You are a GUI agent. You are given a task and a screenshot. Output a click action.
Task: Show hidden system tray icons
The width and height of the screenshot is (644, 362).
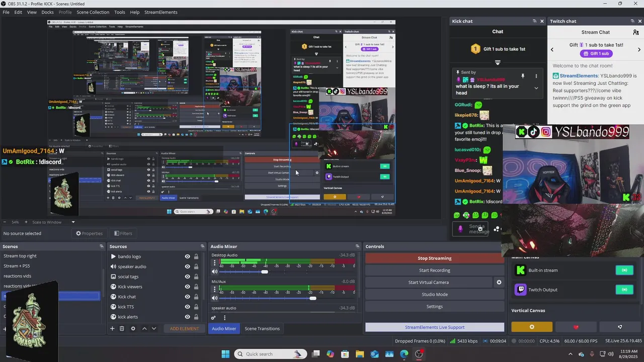pyautogui.click(x=571, y=354)
